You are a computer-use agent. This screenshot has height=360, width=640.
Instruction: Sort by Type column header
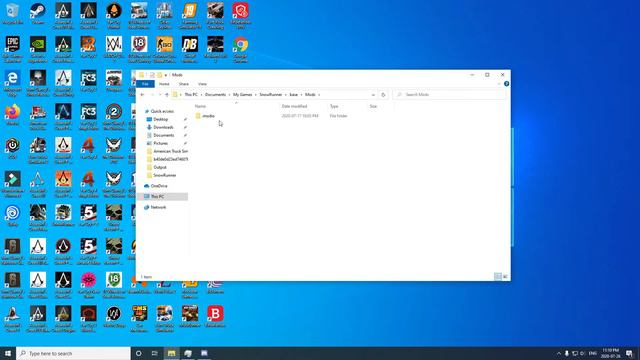(334, 106)
